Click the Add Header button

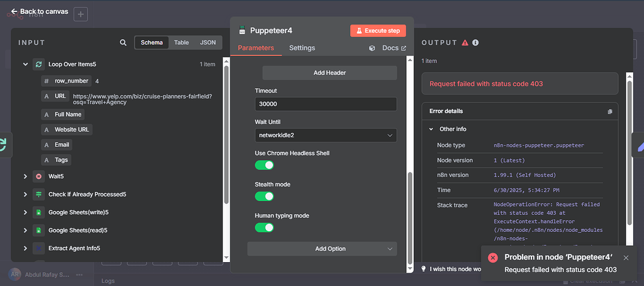(330, 73)
